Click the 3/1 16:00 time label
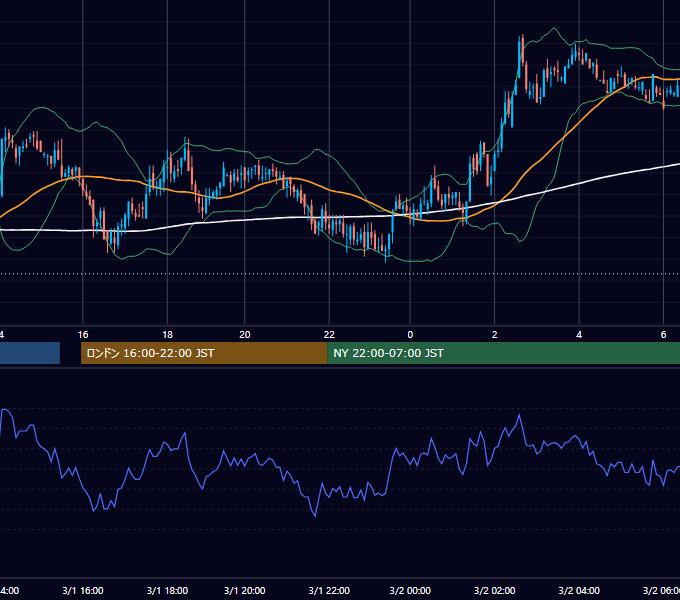Screen dimensions: 680x600 click(x=83, y=590)
